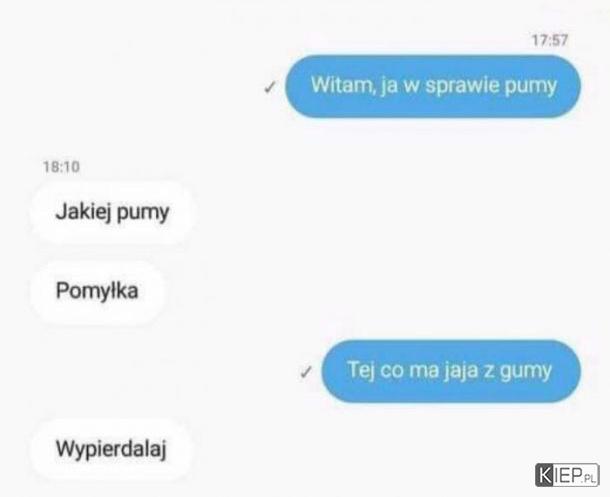Click the word "pumy" in the first blue bubble

pos(531,86)
